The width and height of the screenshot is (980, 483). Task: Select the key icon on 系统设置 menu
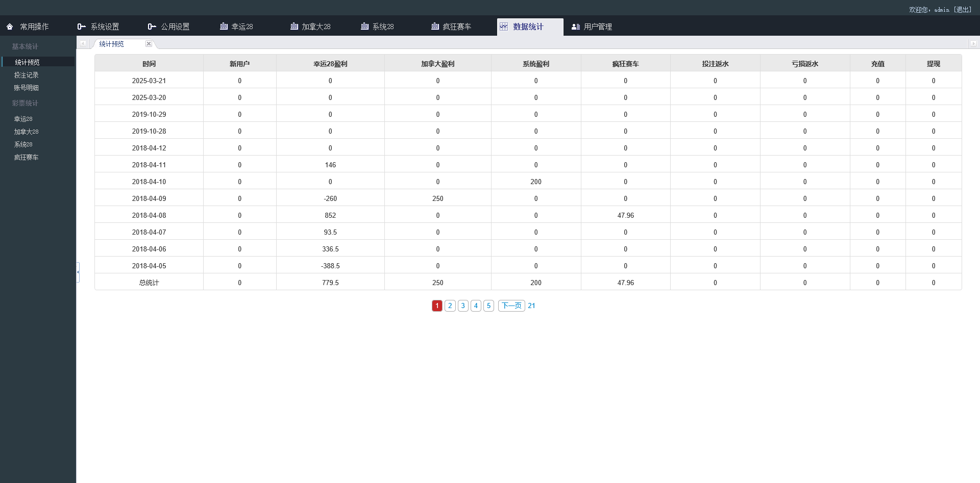[82, 26]
